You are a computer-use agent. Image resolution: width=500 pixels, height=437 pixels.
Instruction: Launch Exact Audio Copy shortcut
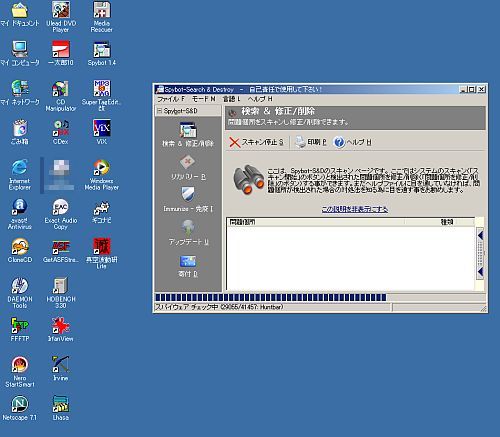pos(61,214)
